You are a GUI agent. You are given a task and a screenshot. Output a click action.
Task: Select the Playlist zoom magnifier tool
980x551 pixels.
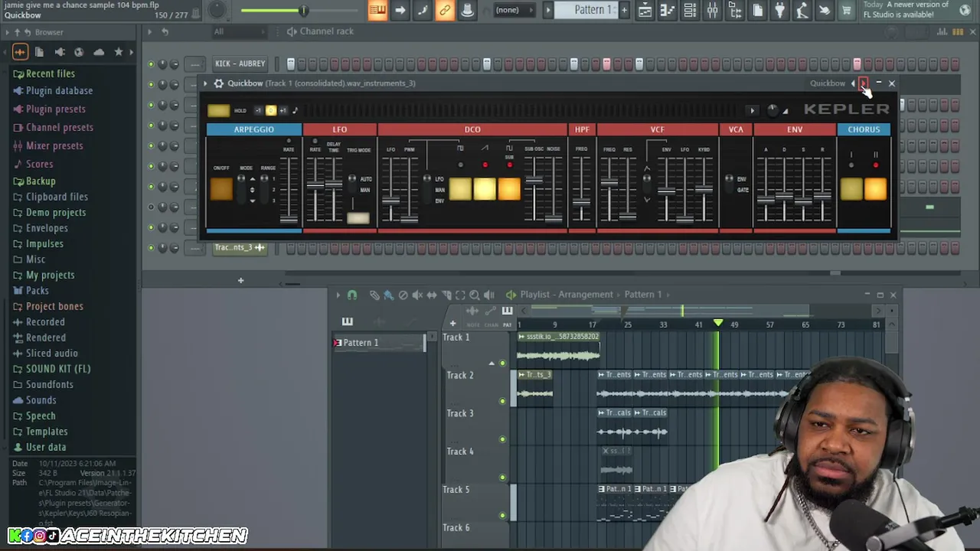tap(475, 295)
